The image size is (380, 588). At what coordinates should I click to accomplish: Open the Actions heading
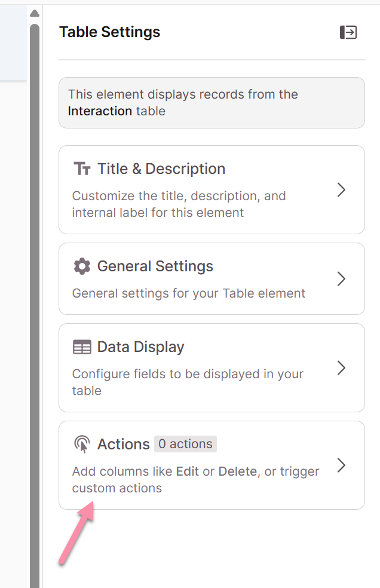pyautogui.click(x=124, y=444)
